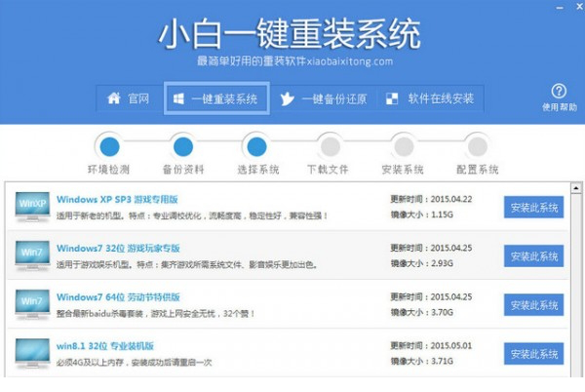
Task: Click the 配置系统 step circle
Action: pyautogui.click(x=478, y=146)
